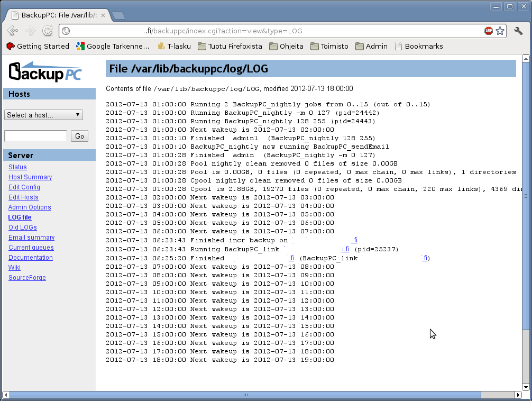Screen dimensions: 532x401
Task: Click the browser back arrow icon
Action: 13,31
